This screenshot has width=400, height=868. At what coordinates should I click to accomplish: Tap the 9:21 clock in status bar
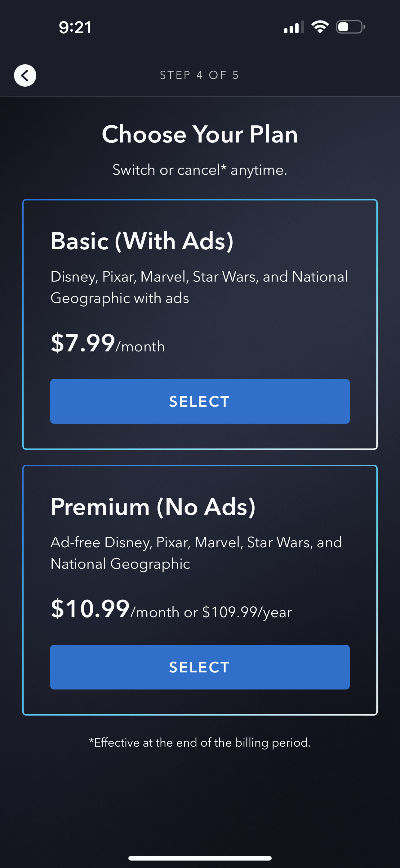pos(75,27)
